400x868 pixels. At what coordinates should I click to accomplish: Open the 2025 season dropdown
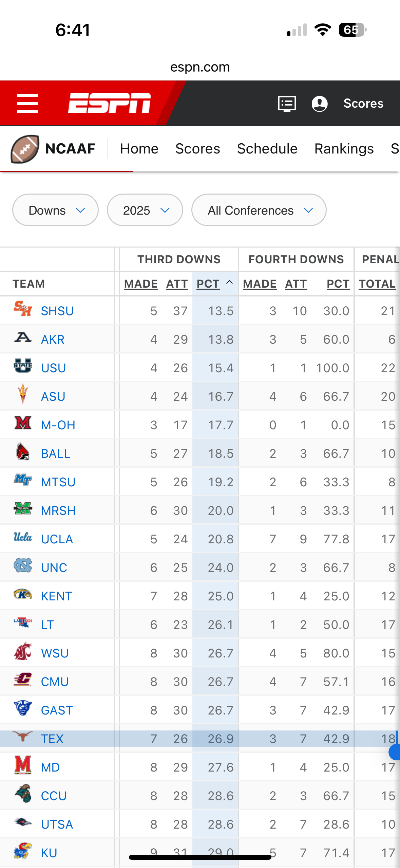tap(145, 210)
